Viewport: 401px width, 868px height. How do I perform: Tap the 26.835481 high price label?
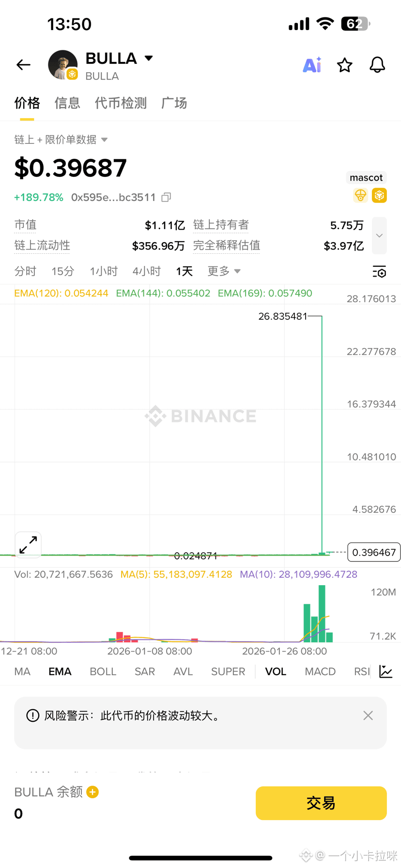283,316
